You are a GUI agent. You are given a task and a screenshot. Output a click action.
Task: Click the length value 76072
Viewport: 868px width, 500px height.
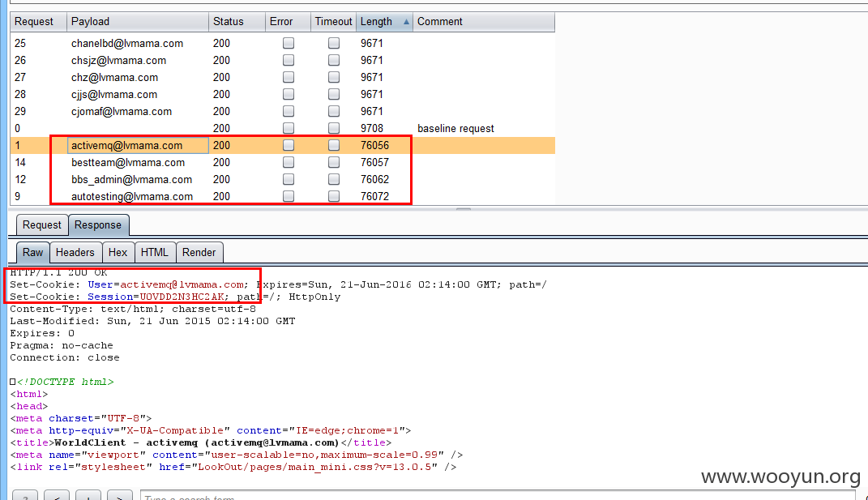(374, 197)
